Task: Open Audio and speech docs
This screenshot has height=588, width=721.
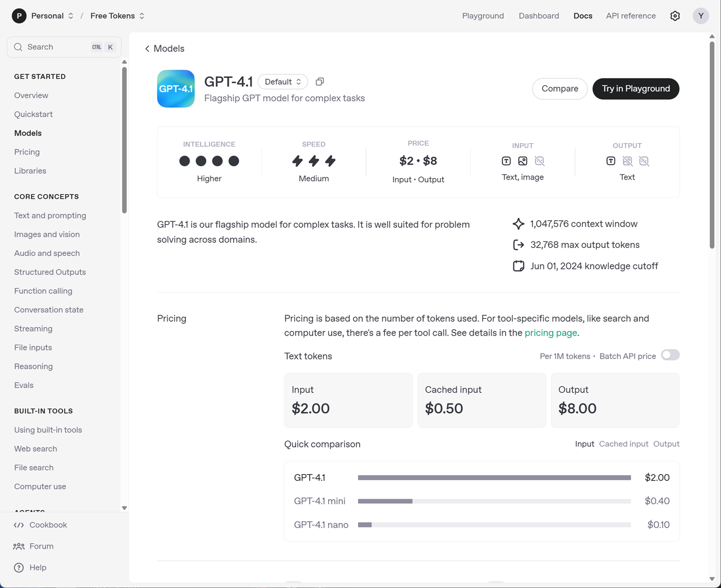Action: pyautogui.click(x=47, y=253)
